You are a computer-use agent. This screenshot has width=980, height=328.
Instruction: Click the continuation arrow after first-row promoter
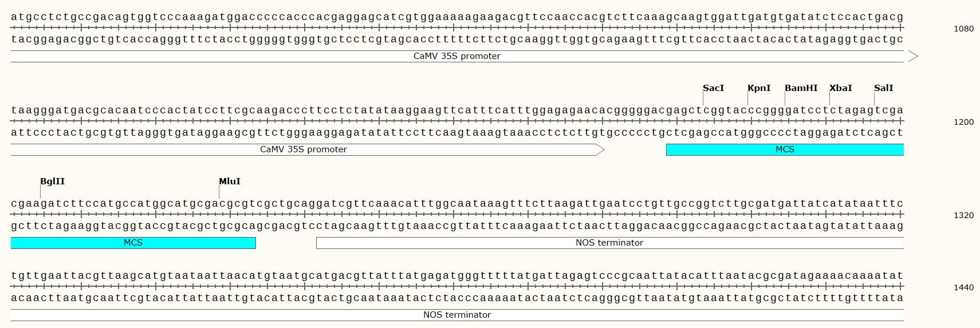[913, 56]
